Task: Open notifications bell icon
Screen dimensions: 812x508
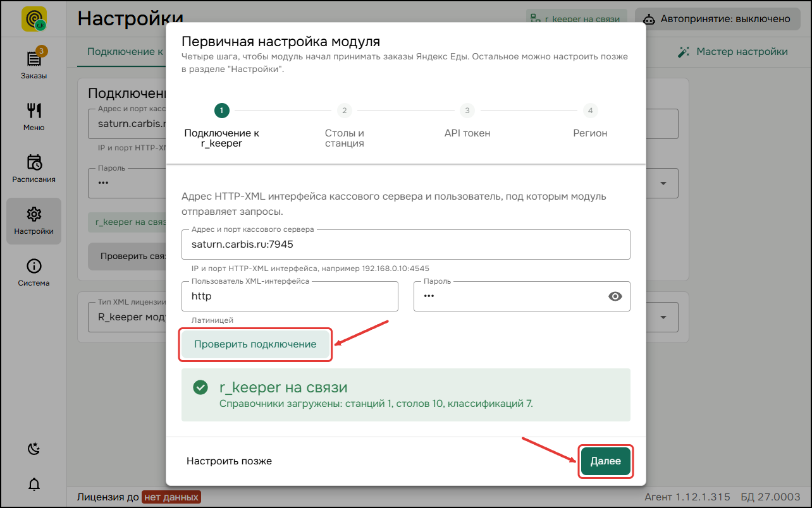Action: click(x=34, y=485)
